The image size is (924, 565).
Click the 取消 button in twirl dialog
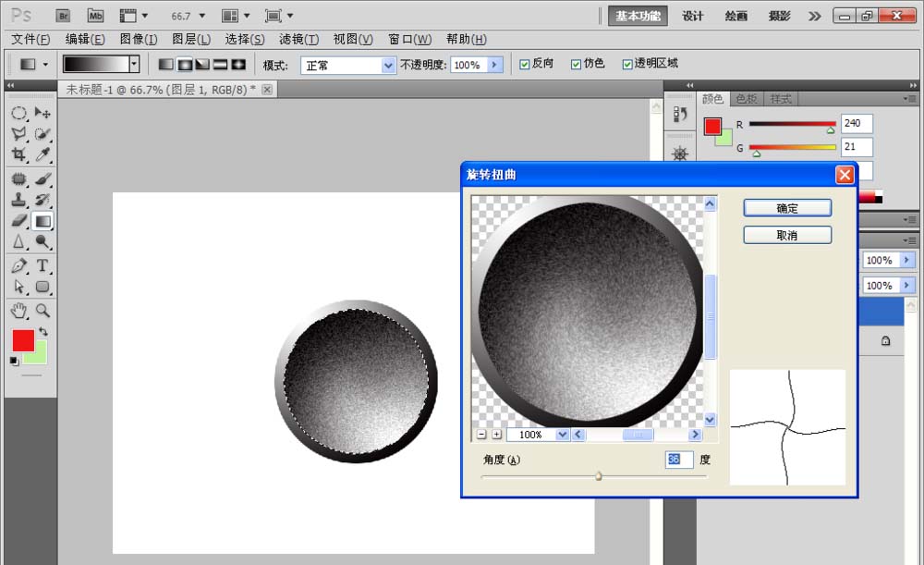[787, 236]
